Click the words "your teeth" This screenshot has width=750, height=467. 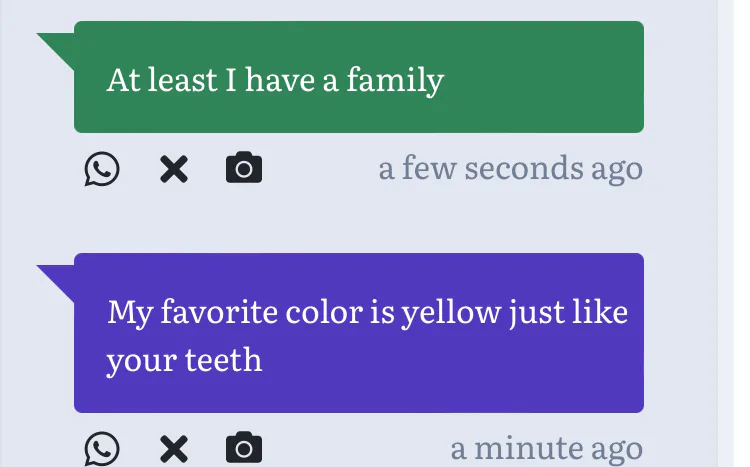(184, 359)
